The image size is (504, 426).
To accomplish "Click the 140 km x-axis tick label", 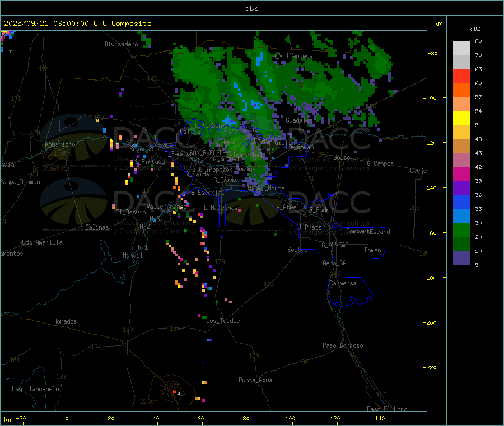I will [x=380, y=418].
